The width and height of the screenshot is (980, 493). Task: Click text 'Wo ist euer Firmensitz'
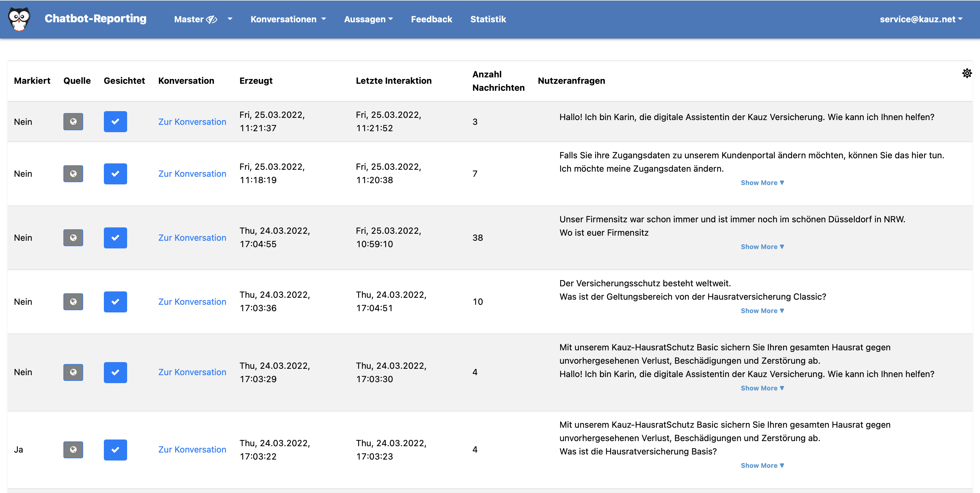tap(604, 233)
